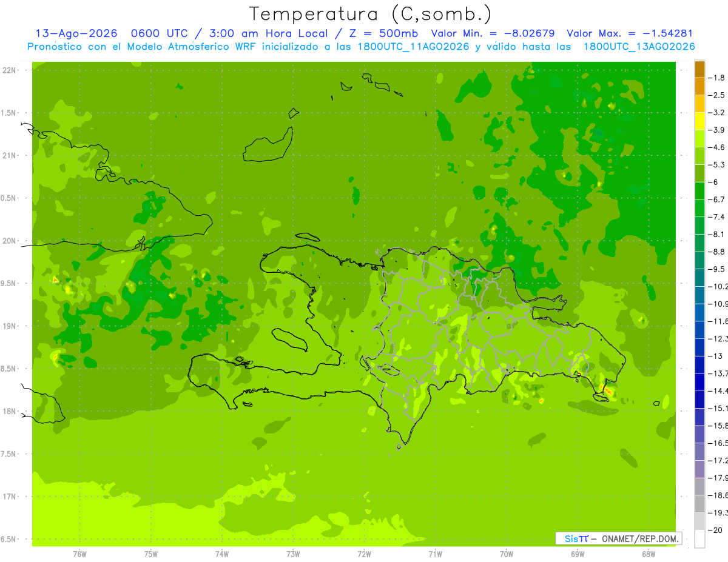Select the date '13-Ago-2026' in the header
728x562 pixels.
coord(76,33)
